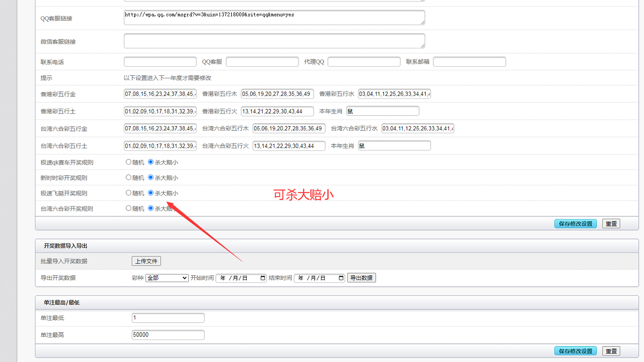Click into the 联系电话 input box
Viewport: 644px width, 362px height.
click(x=160, y=62)
